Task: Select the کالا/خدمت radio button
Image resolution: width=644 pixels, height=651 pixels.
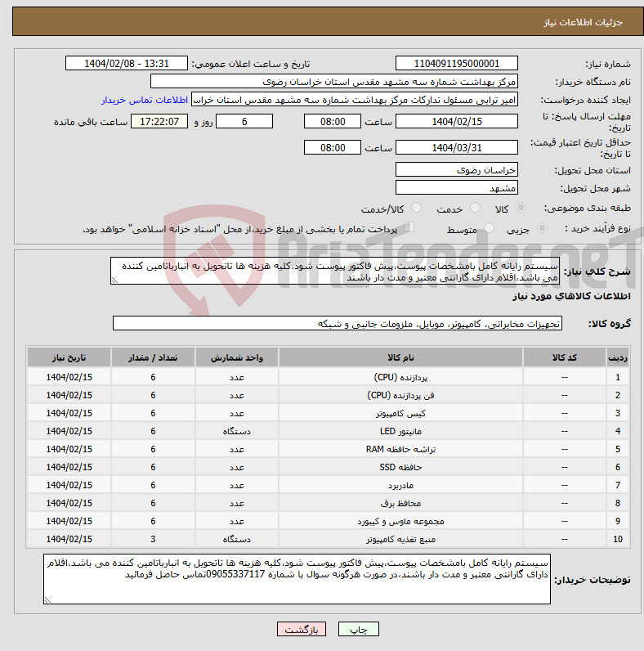Action: click(416, 208)
